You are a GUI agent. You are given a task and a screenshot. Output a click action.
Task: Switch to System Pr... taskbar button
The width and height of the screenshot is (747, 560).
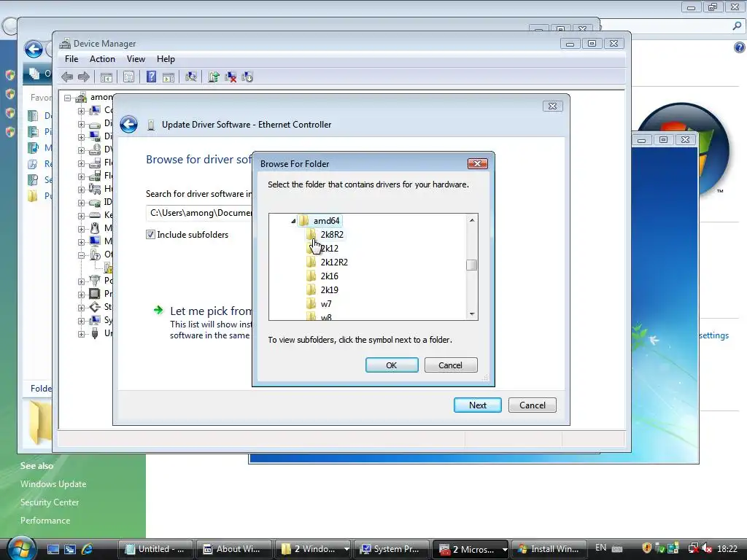392,549
